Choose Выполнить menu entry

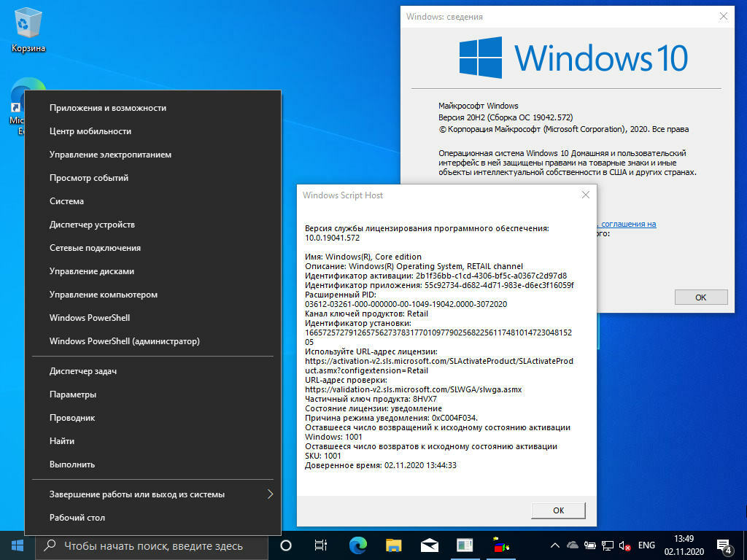[153, 464]
